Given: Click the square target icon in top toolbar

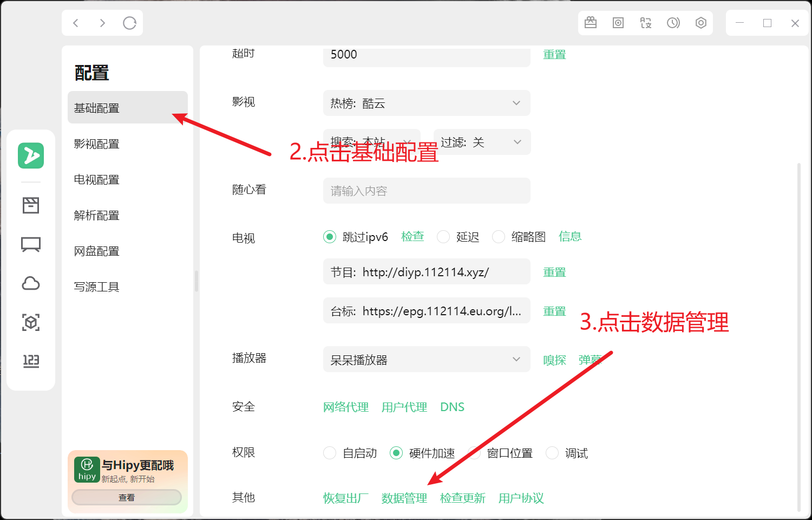Looking at the screenshot, I should pyautogui.click(x=618, y=23).
